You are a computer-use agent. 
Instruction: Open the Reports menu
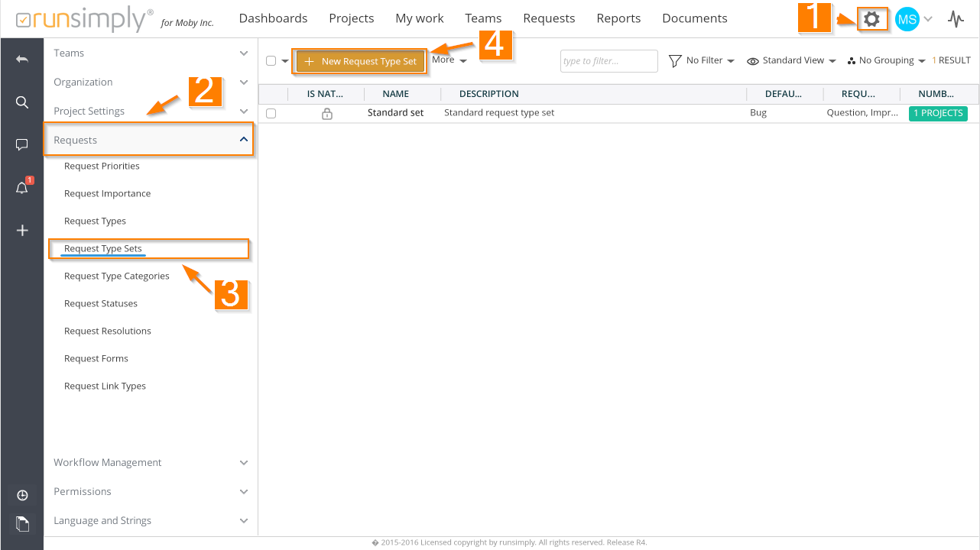[x=618, y=18]
